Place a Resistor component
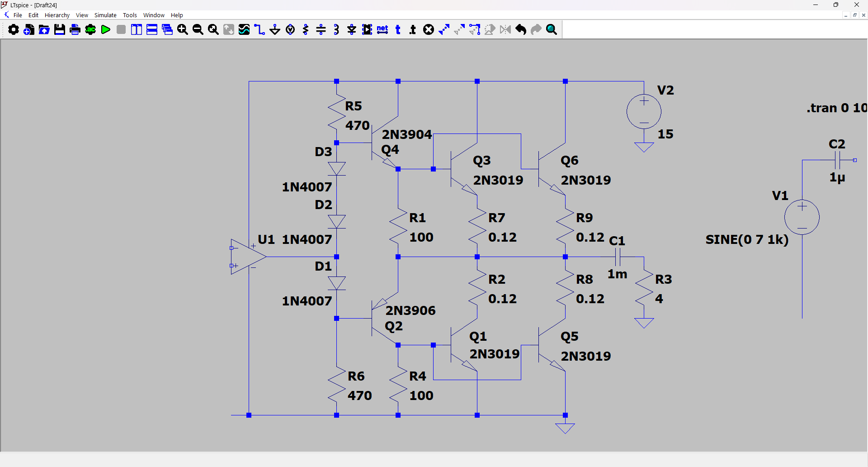868x467 pixels. point(306,30)
